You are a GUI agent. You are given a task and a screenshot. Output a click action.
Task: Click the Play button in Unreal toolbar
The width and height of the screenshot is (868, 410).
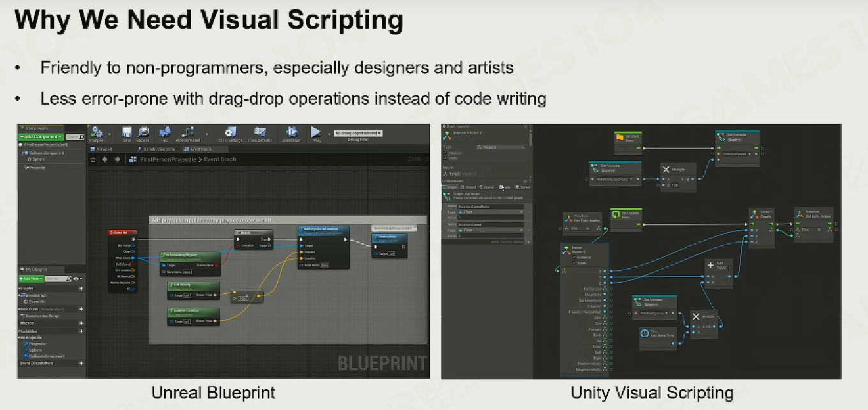(x=316, y=132)
